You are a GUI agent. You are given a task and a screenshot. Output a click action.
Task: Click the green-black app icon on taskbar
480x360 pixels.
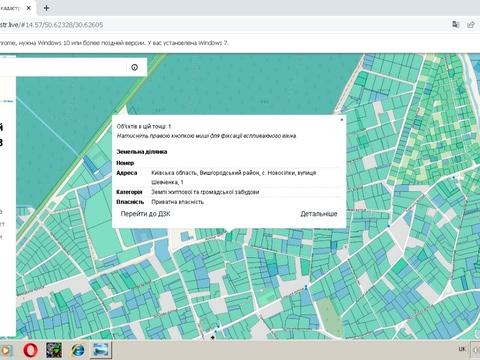click(x=54, y=350)
